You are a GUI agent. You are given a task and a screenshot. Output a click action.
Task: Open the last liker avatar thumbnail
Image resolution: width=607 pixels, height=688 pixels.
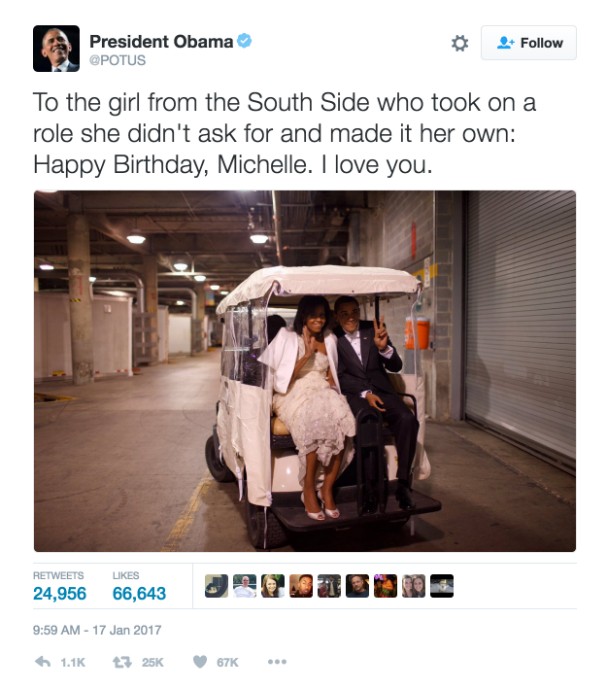point(442,586)
